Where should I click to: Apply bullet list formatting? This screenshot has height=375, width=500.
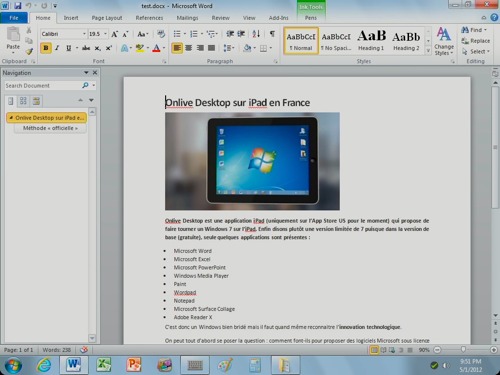(177, 34)
